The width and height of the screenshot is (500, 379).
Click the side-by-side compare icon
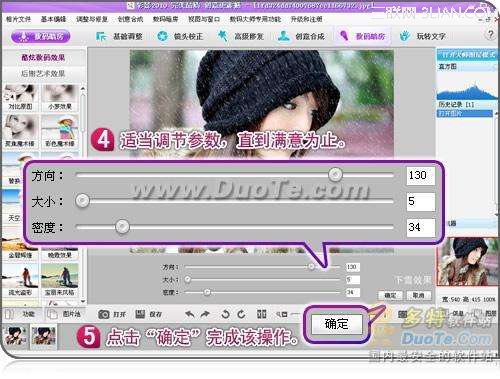click(x=261, y=314)
